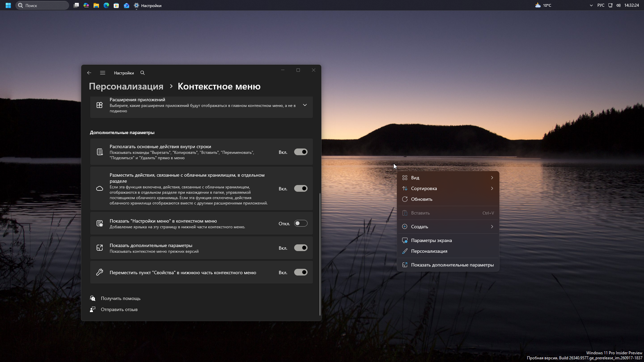This screenshot has height=362, width=644.
Task: Click the network icon in system tray
Action: (610, 5)
